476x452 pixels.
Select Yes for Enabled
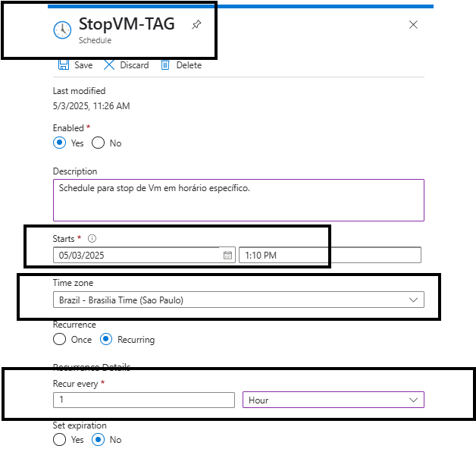59,143
